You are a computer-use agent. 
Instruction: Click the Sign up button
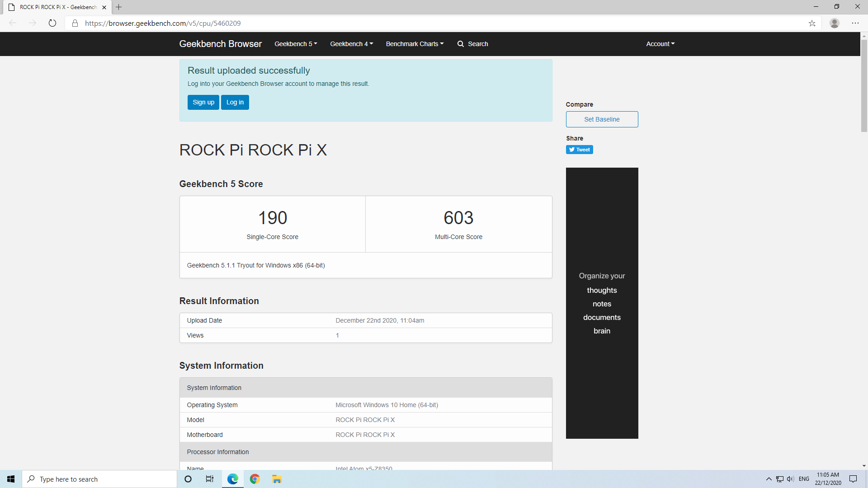click(x=203, y=102)
